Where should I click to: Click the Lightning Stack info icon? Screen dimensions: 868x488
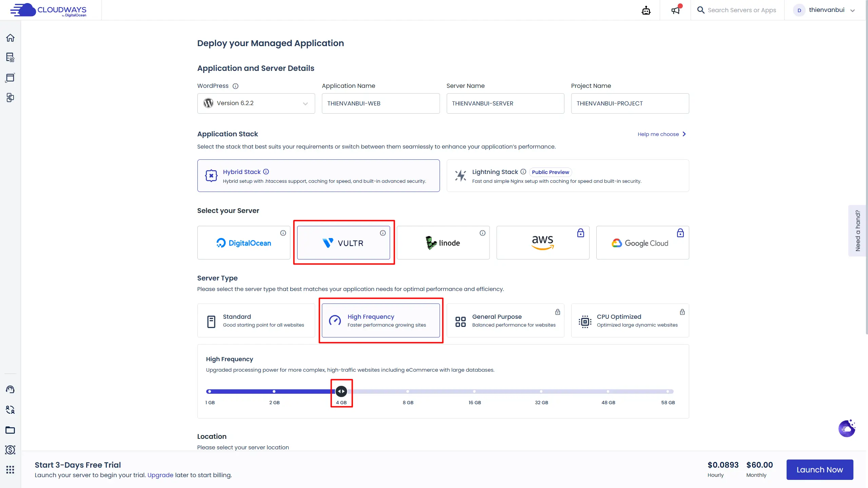point(523,172)
